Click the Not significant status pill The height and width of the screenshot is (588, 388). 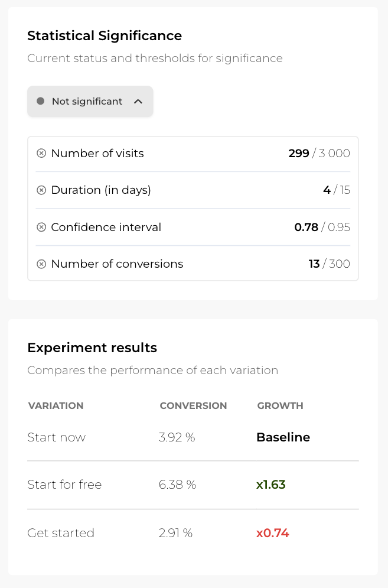(x=90, y=101)
